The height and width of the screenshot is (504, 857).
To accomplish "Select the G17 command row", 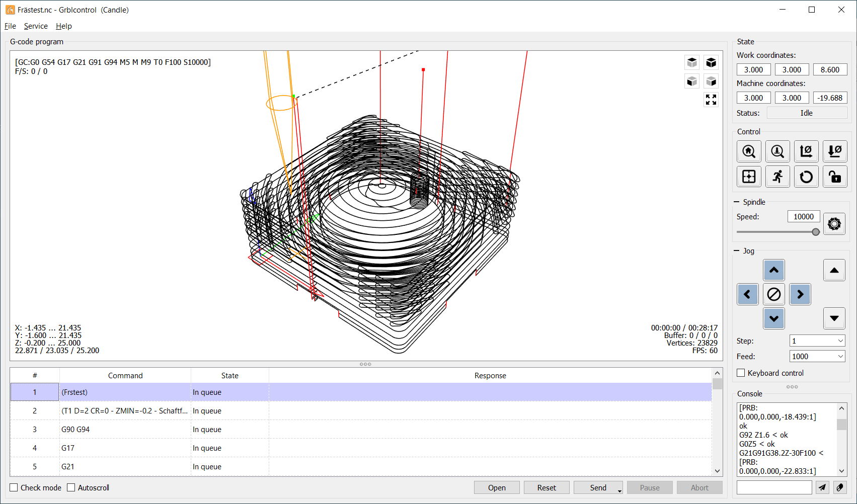I will (361, 448).
